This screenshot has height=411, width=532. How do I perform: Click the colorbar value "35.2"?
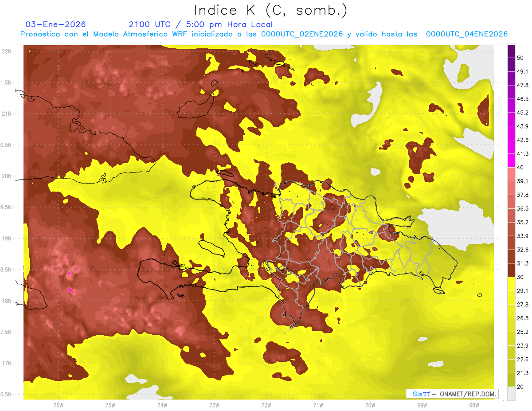click(x=522, y=222)
